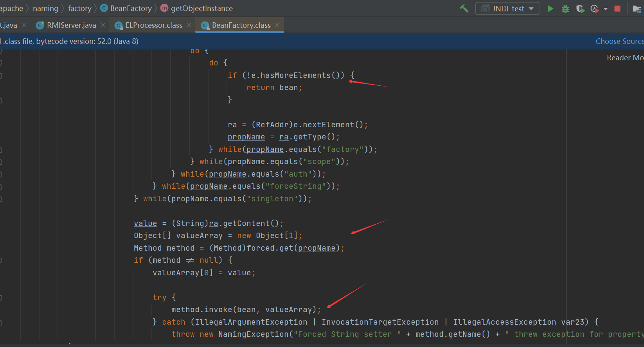Run JNDI_test with the green play icon
The width and height of the screenshot is (644, 347).
click(550, 9)
